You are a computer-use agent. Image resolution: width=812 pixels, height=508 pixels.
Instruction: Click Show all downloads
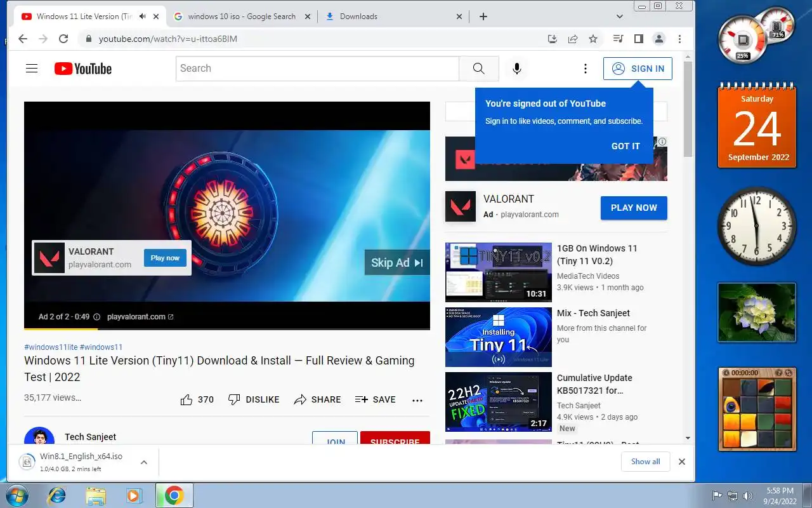tap(645, 462)
